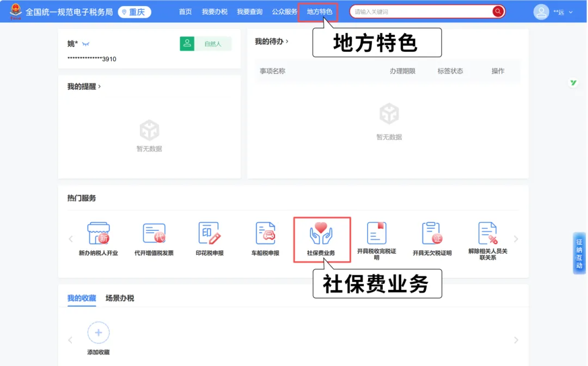Screen dimensions: 588x366
Task: Click 我要办税 navigation item
Action: coord(215,12)
